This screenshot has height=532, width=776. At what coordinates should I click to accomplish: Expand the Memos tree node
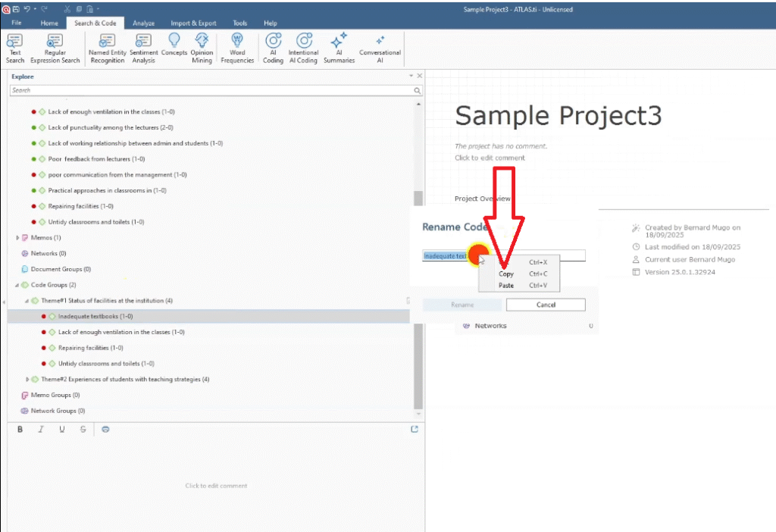17,238
